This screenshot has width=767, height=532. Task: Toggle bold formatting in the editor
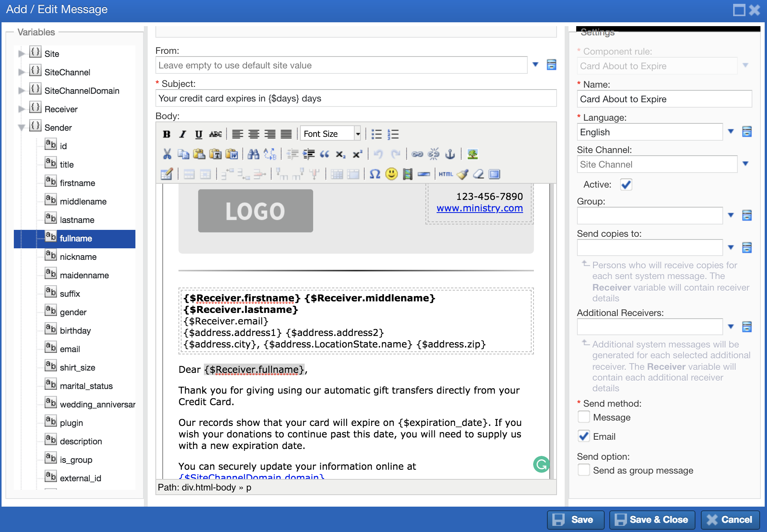167,134
